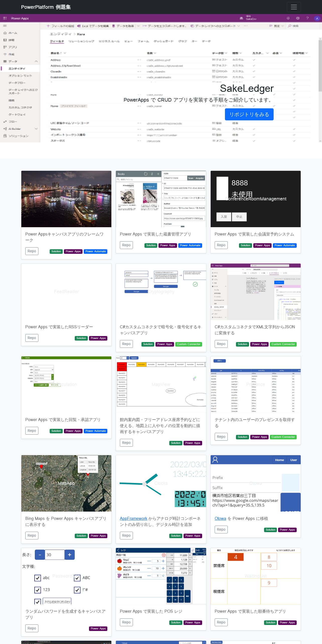Screen dimensions: 322x644
Task: Click the PasswordGenerator thumbnail
Action: point(66,576)
